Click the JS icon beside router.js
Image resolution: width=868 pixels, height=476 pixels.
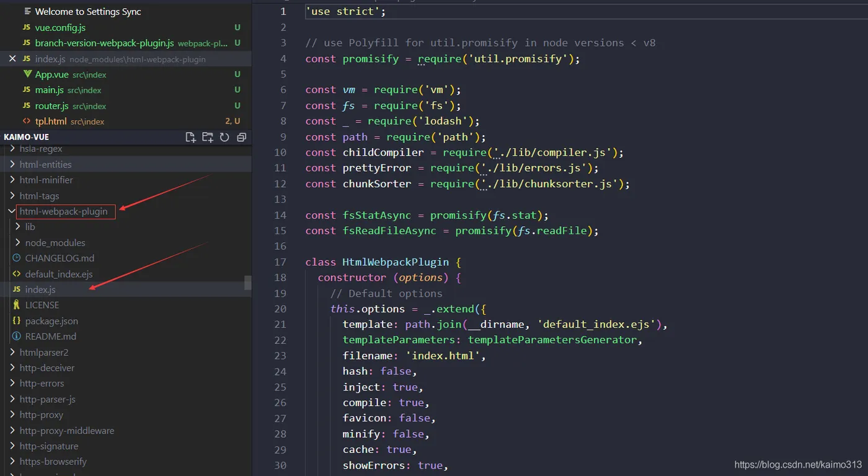tap(26, 105)
